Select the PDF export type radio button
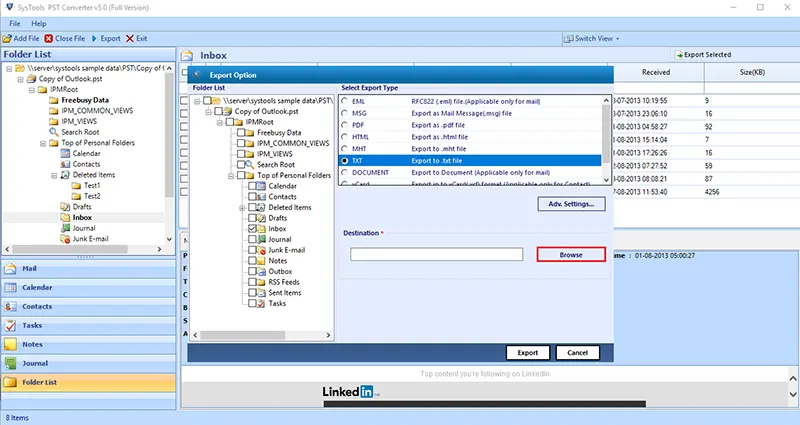The width and height of the screenshot is (800, 425). (345, 125)
